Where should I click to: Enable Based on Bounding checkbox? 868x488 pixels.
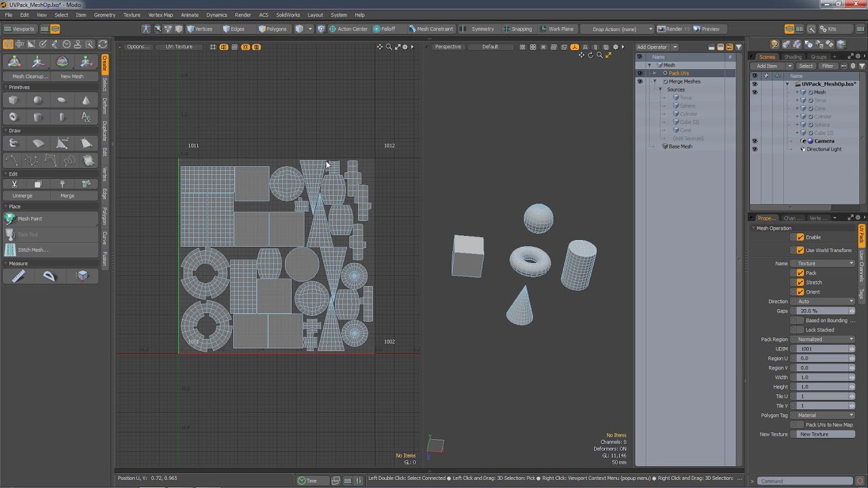tap(800, 320)
